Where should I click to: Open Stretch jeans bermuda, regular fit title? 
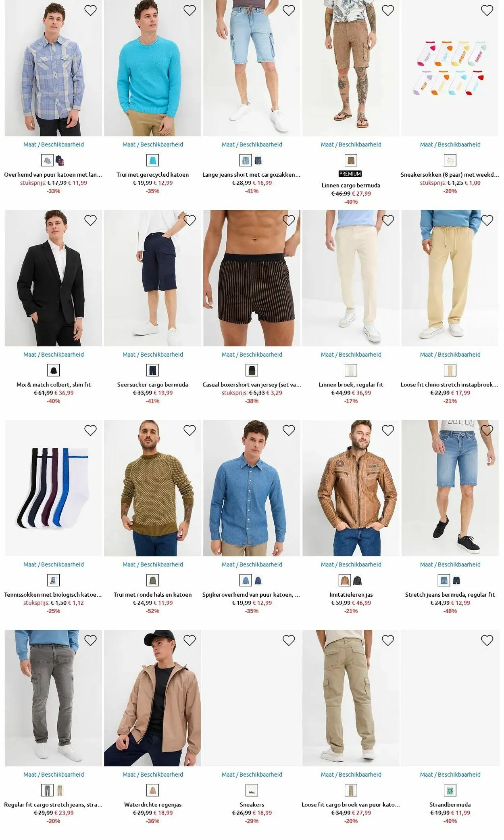[x=450, y=595]
